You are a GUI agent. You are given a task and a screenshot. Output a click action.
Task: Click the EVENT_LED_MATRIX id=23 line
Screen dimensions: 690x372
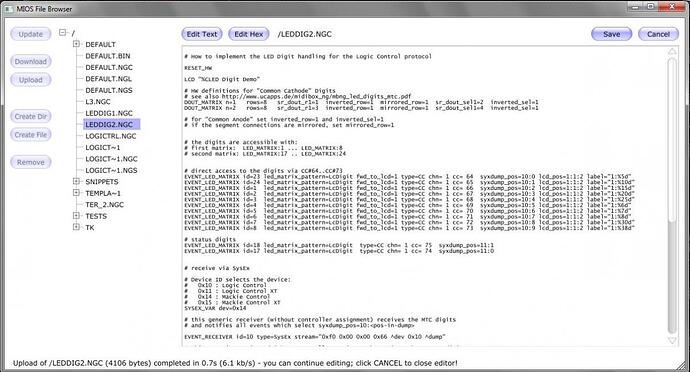point(408,177)
